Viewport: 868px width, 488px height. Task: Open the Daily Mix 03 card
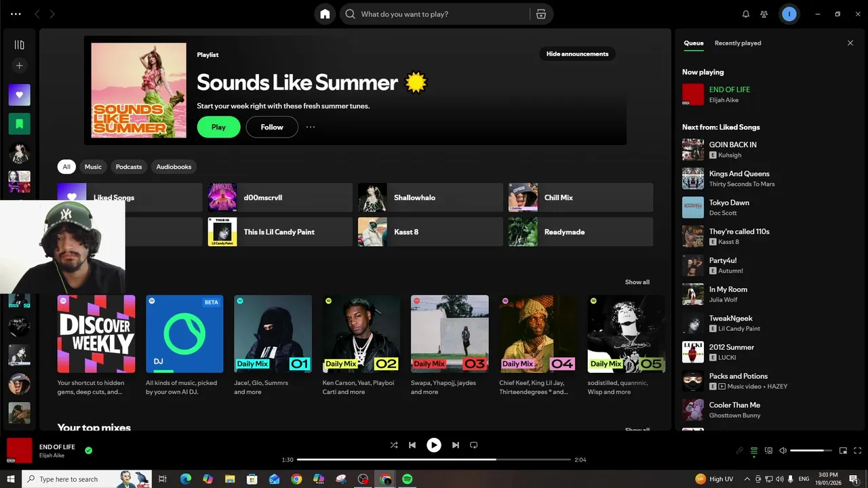[x=450, y=346]
